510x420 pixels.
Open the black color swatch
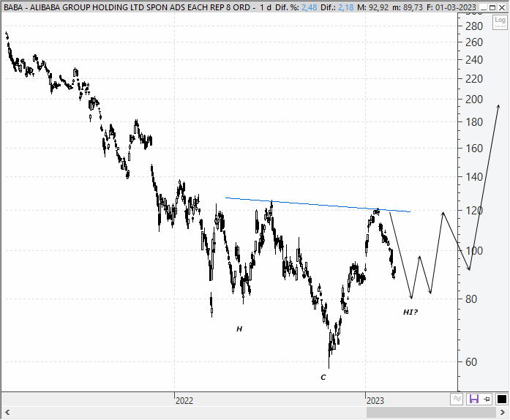pyautogui.click(x=501, y=399)
